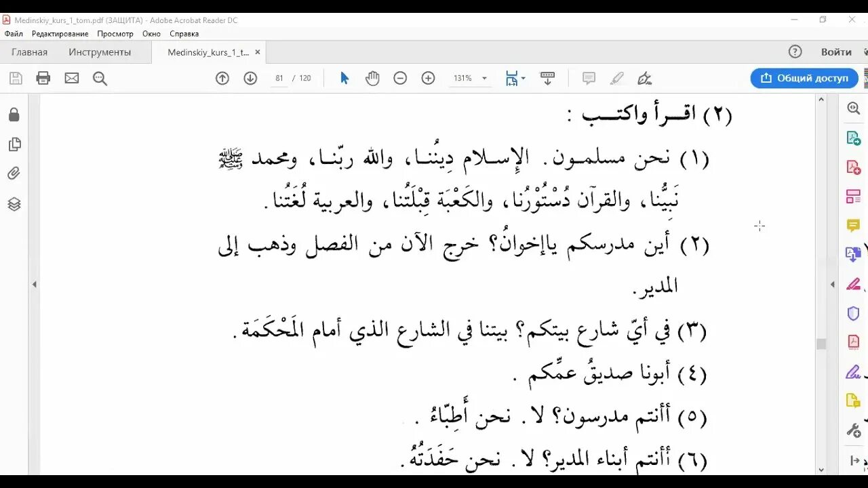Click the scroll up arrow
The width and height of the screenshot is (868, 488).
coord(821,100)
